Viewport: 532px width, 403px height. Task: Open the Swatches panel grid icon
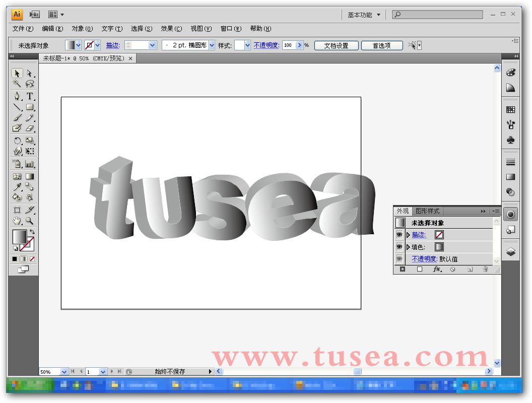click(510, 110)
